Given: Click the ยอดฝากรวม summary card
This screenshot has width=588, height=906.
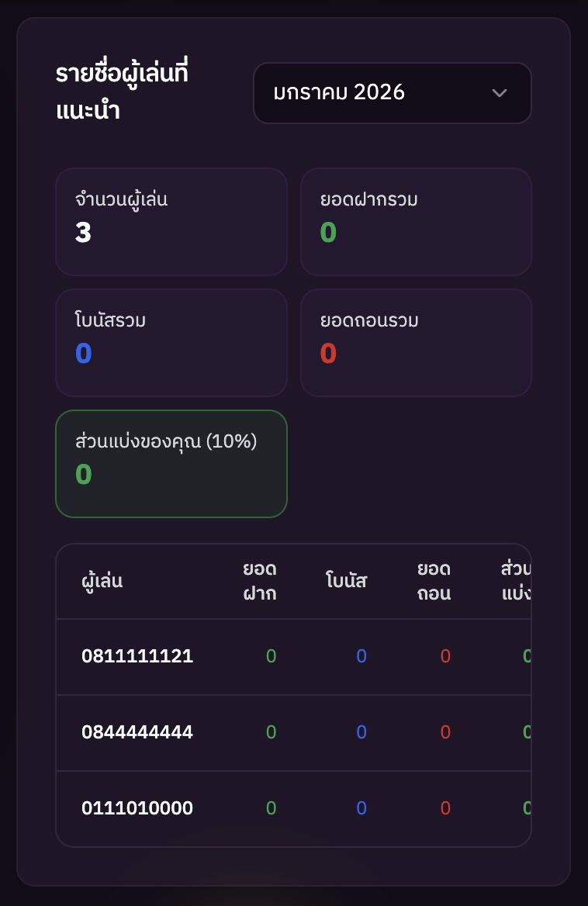Looking at the screenshot, I should click(416, 222).
